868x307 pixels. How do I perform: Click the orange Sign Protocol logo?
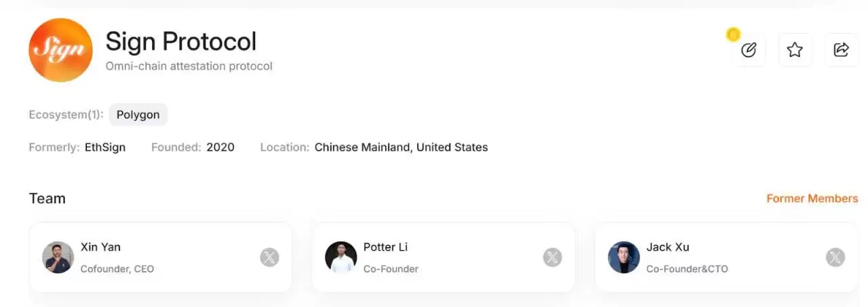[x=60, y=50]
